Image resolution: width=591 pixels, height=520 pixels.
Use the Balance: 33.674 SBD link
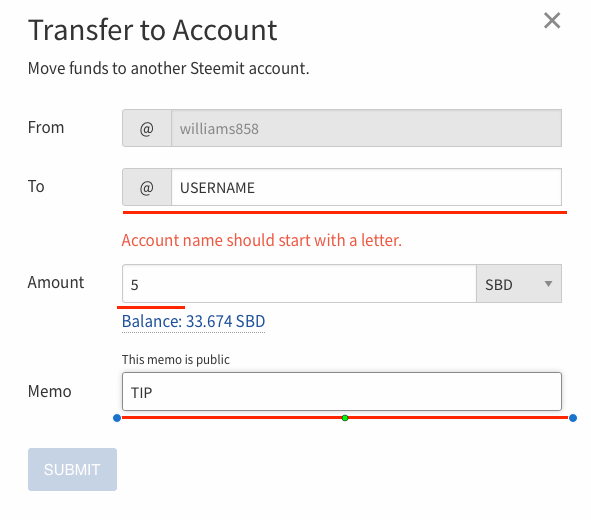[x=193, y=321]
